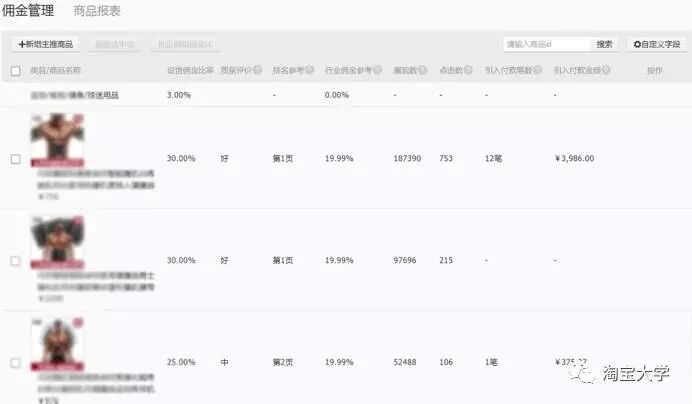Click 30.00% rate in the 187390 row
Image resolution: width=692 pixels, height=404 pixels.
181,158
